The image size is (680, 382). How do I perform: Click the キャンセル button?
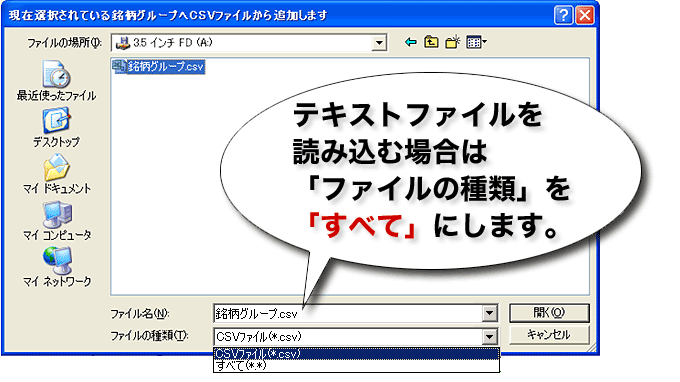click(549, 335)
